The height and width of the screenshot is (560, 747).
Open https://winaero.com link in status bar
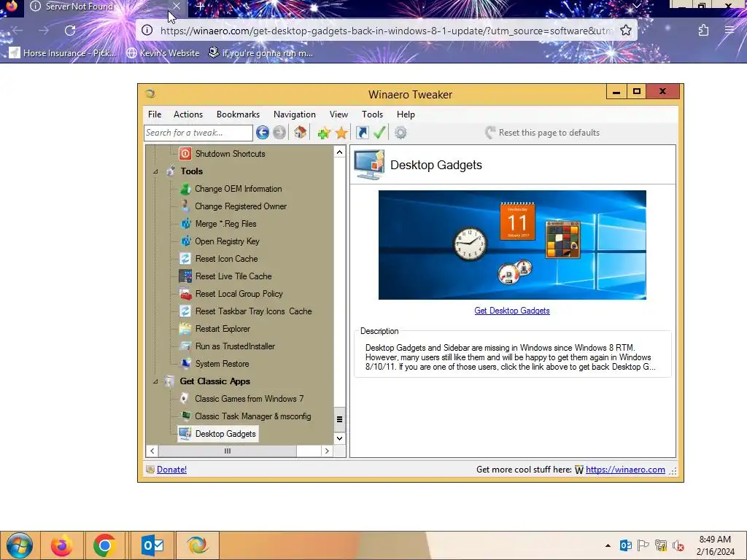(625, 470)
